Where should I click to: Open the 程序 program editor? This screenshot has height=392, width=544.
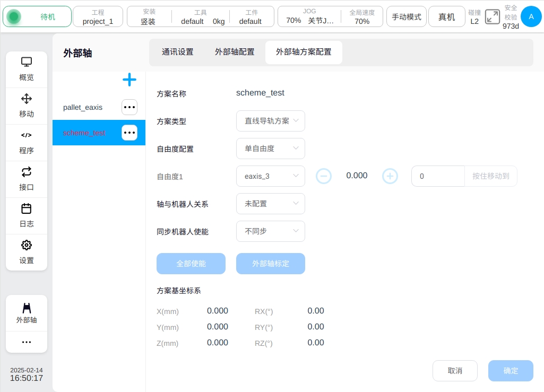point(27,143)
